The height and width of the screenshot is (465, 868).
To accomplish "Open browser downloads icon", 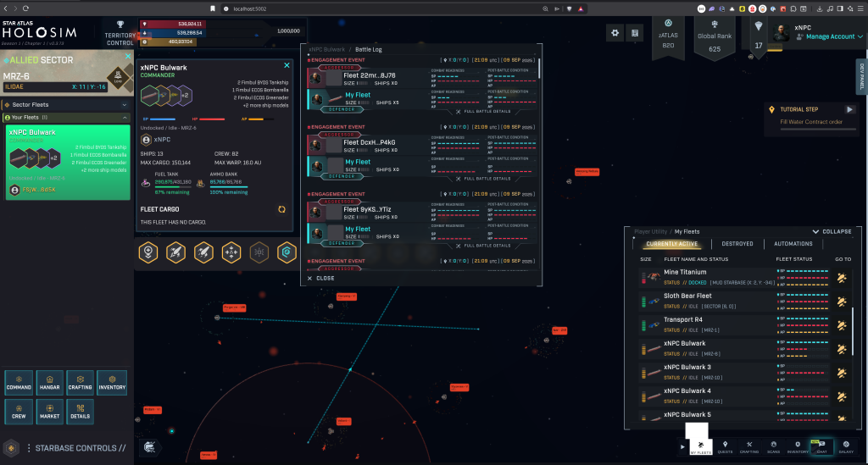I will [x=820, y=8].
